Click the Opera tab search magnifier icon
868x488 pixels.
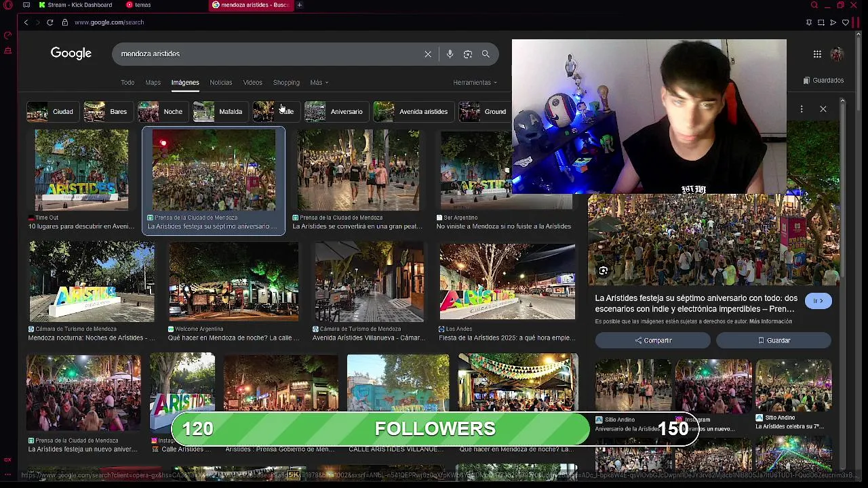814,5
